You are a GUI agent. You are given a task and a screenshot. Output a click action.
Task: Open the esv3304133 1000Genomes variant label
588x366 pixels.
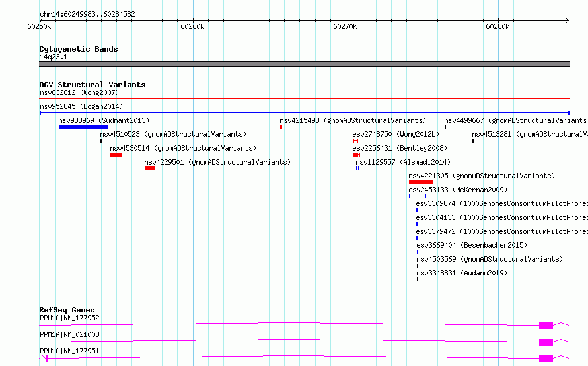coord(501,217)
